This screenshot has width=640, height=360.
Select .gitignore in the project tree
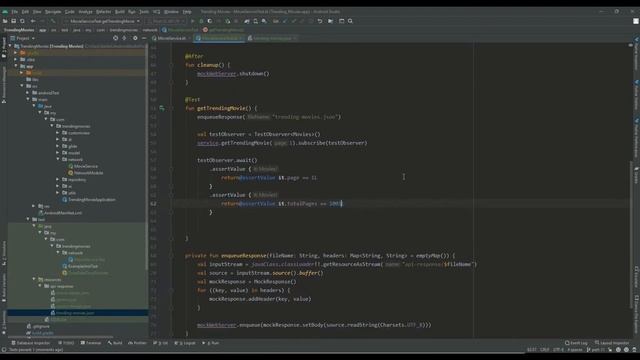tap(38, 326)
